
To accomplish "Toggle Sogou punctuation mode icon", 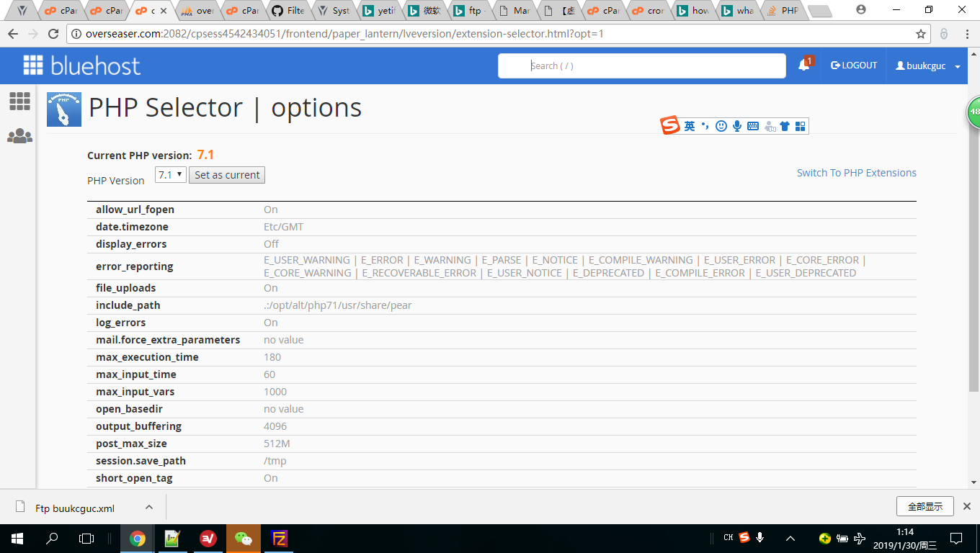I will [705, 126].
